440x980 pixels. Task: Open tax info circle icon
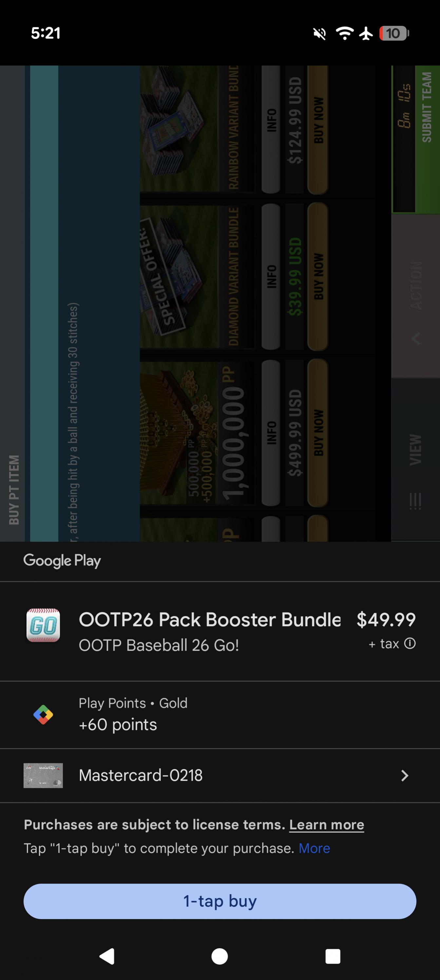410,643
